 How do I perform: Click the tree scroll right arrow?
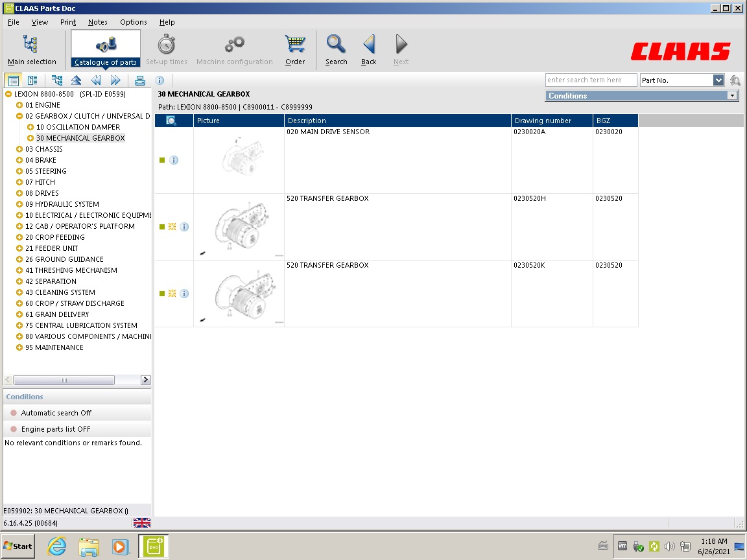click(x=146, y=380)
